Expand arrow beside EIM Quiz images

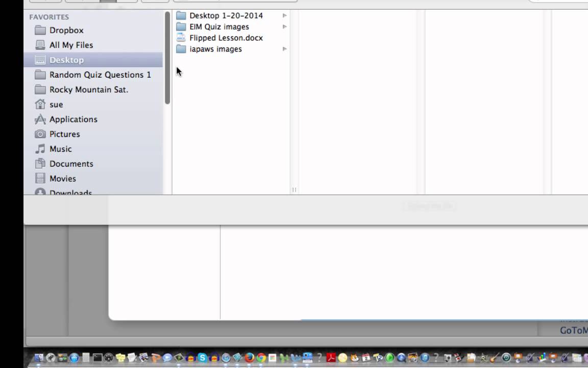tap(285, 27)
